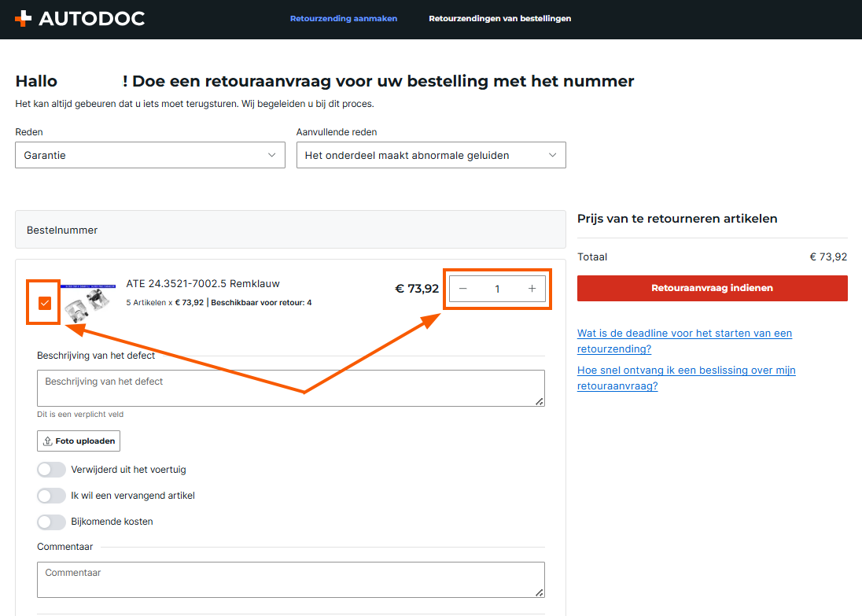This screenshot has width=862, height=616.
Task: Click the brake caliper product thumbnail
Action: (x=89, y=300)
